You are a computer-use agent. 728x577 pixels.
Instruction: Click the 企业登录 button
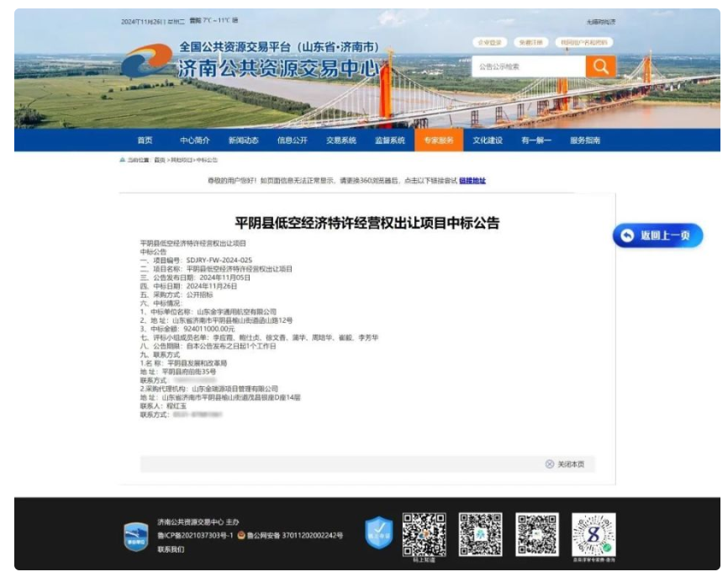coord(489,42)
